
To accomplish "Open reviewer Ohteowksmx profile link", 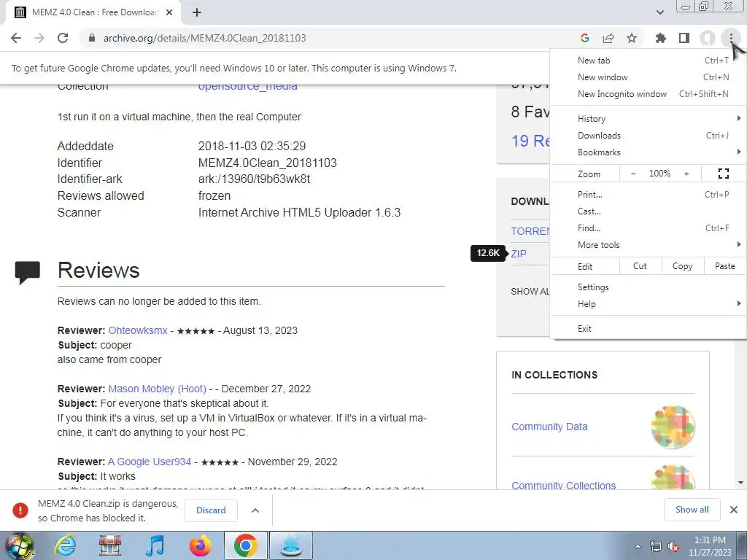I will click(138, 330).
